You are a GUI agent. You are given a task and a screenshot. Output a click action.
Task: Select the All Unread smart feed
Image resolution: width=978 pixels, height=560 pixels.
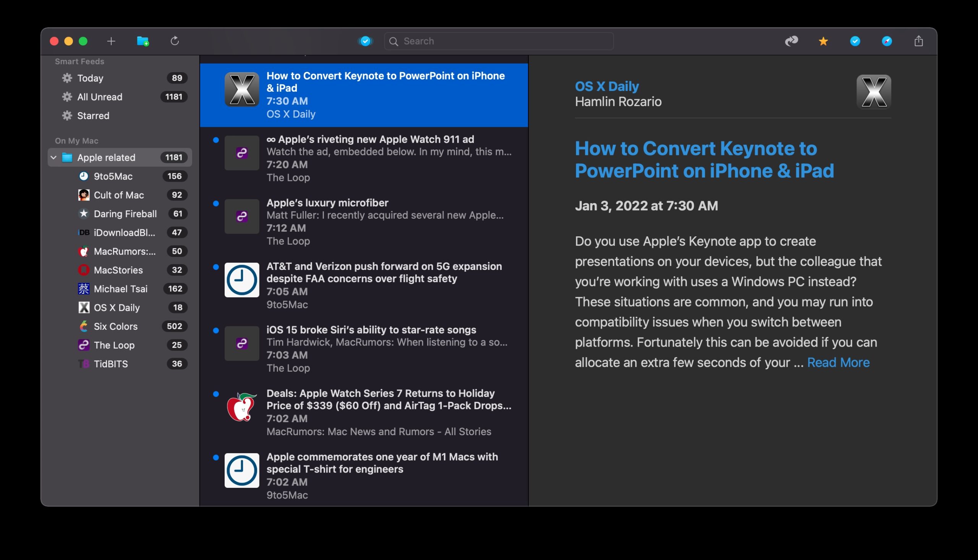[120, 97]
